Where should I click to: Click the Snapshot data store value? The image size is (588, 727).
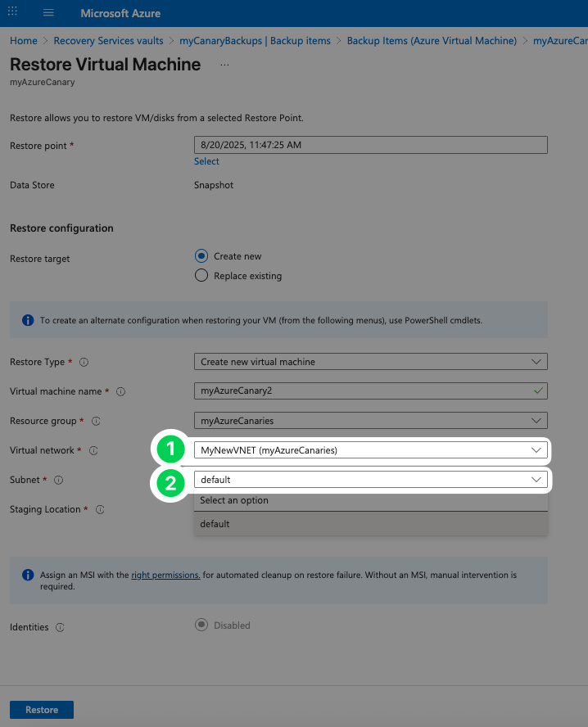(213, 185)
